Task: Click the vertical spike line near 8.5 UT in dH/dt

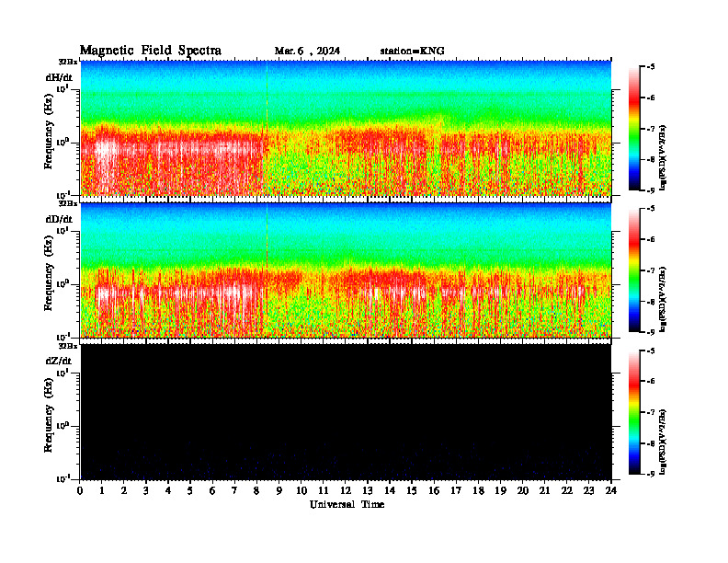Action: 267,128
